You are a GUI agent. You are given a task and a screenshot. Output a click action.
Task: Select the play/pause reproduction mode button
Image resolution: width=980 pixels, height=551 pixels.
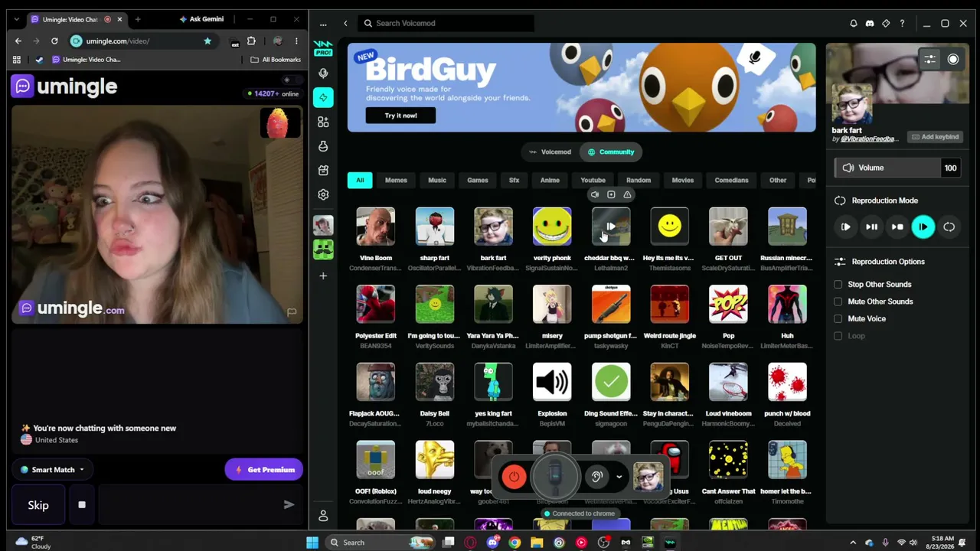coord(871,227)
